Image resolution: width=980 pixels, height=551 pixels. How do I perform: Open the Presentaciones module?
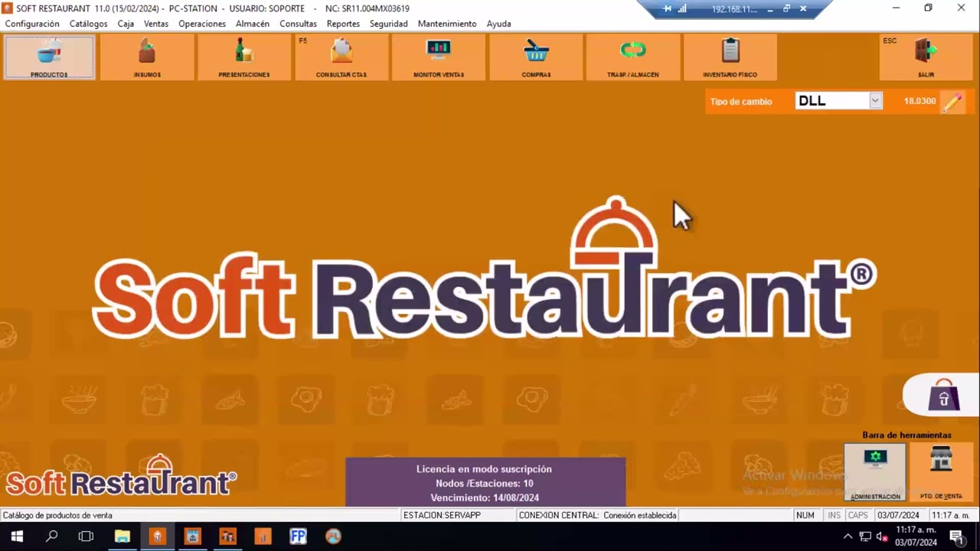tap(243, 57)
